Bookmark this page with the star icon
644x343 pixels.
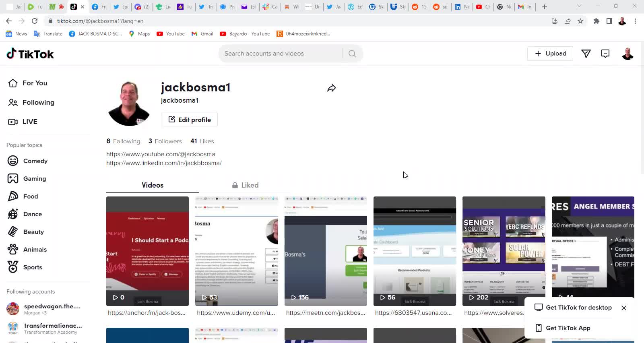[580, 21]
